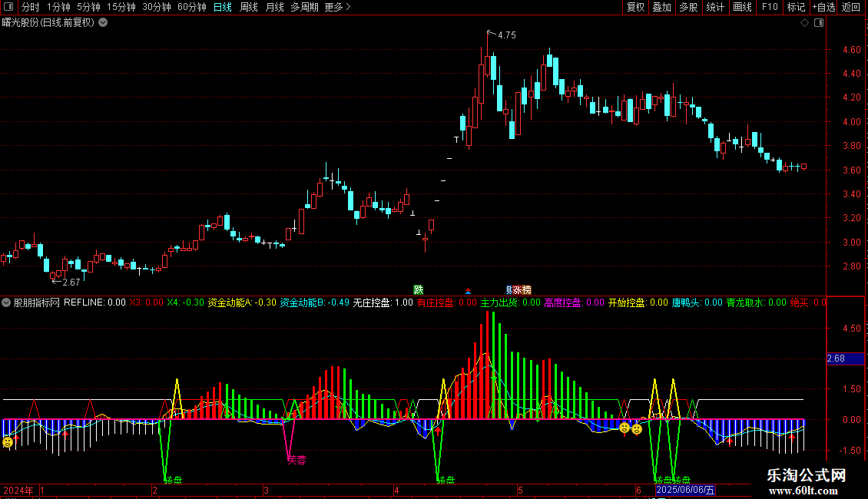Click the green 跌 marker on the chart
The image size is (868, 499).
419,290
